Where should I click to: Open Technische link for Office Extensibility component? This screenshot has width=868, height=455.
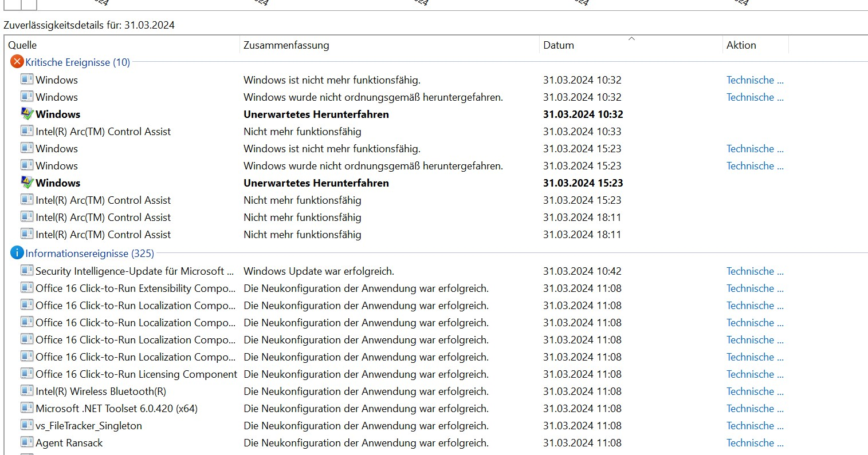click(755, 288)
